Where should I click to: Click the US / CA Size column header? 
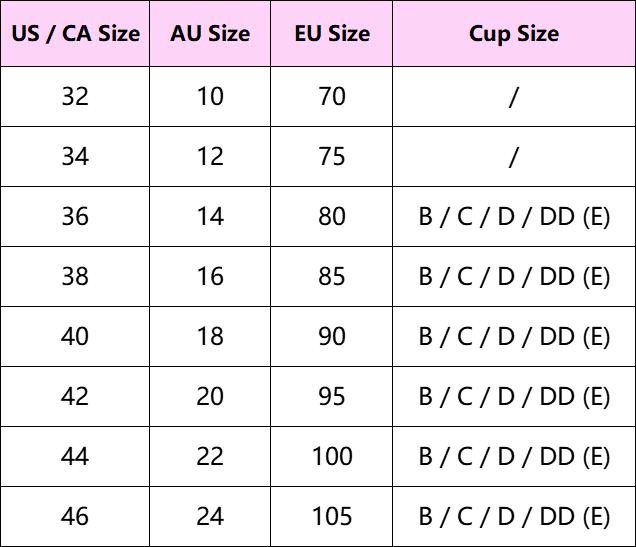click(75, 34)
